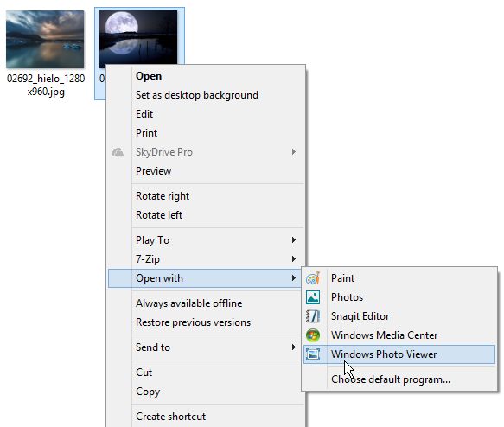Click the Send to entry
Screen dimensions: 504x427
(x=206, y=347)
